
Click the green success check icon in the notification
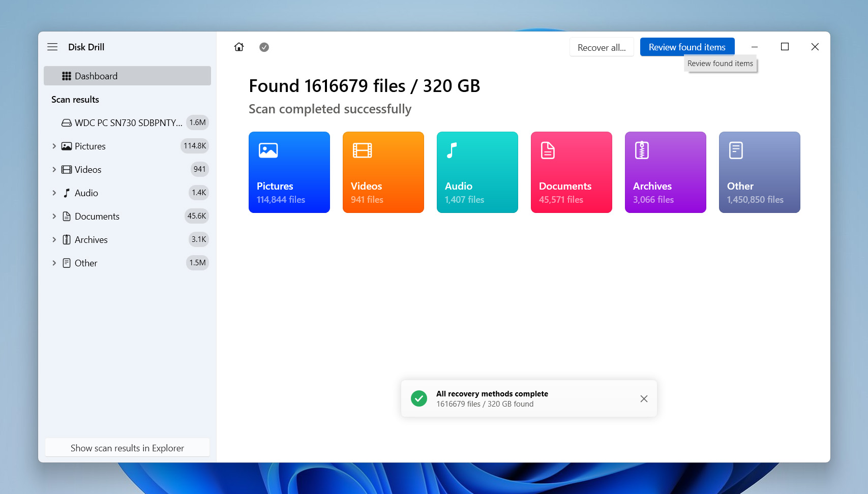click(x=419, y=398)
